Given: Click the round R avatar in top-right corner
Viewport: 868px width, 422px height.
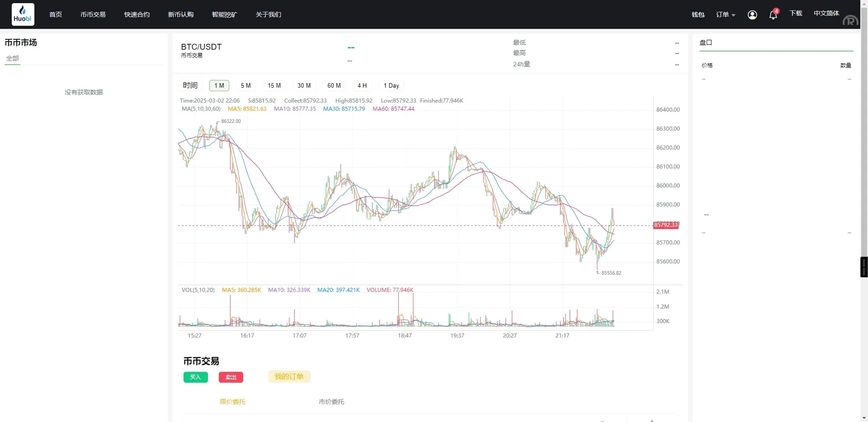Looking at the screenshot, I should pyautogui.click(x=850, y=21).
